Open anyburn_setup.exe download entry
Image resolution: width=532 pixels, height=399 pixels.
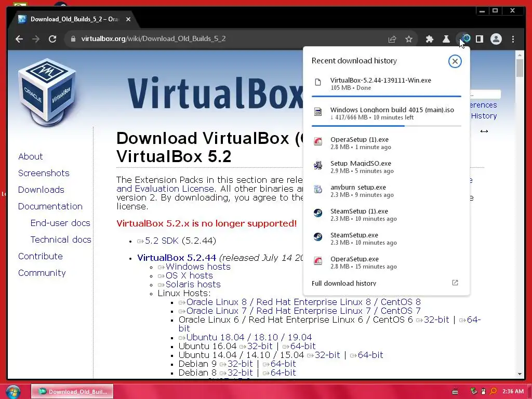point(387,191)
